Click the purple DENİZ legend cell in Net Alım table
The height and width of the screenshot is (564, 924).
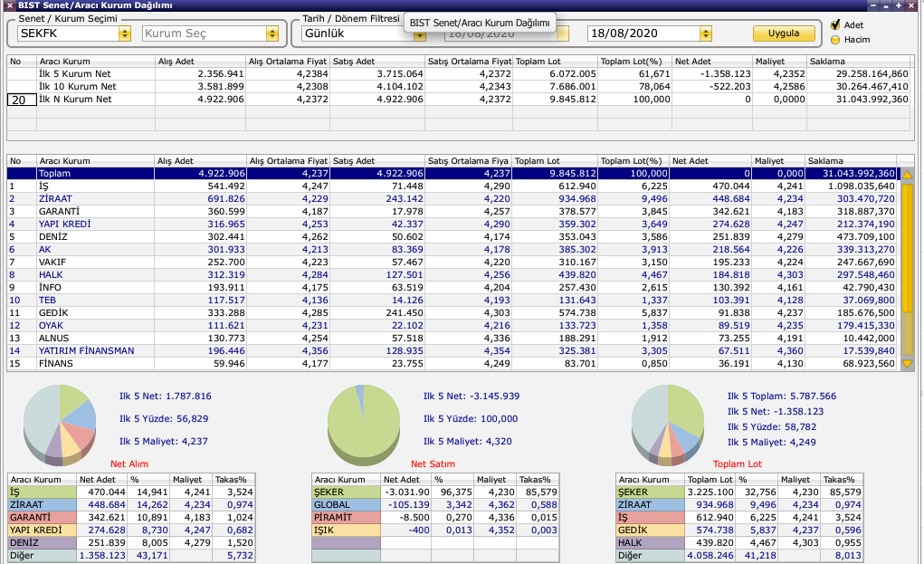(43, 543)
